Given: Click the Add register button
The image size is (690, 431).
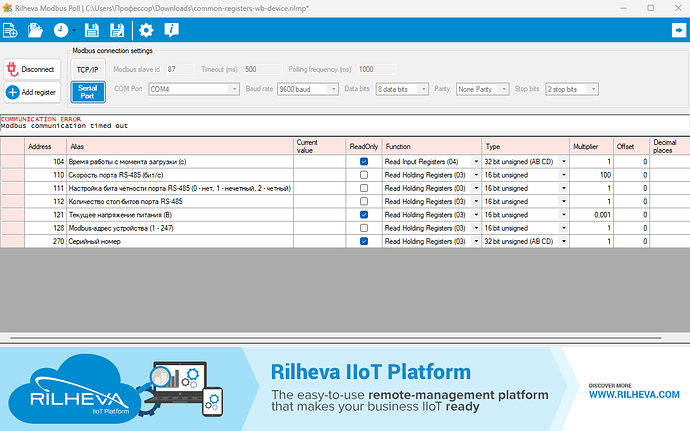Looking at the screenshot, I should click(x=32, y=92).
